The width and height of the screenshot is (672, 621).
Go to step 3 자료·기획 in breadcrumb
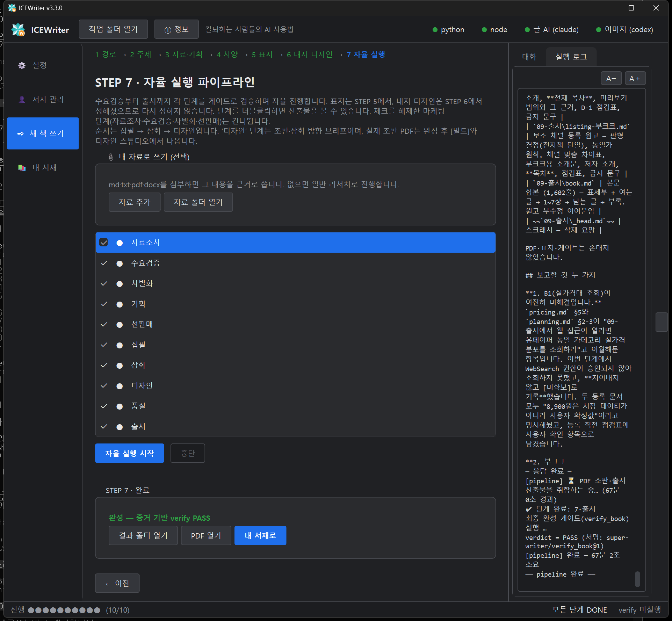pyautogui.click(x=184, y=55)
